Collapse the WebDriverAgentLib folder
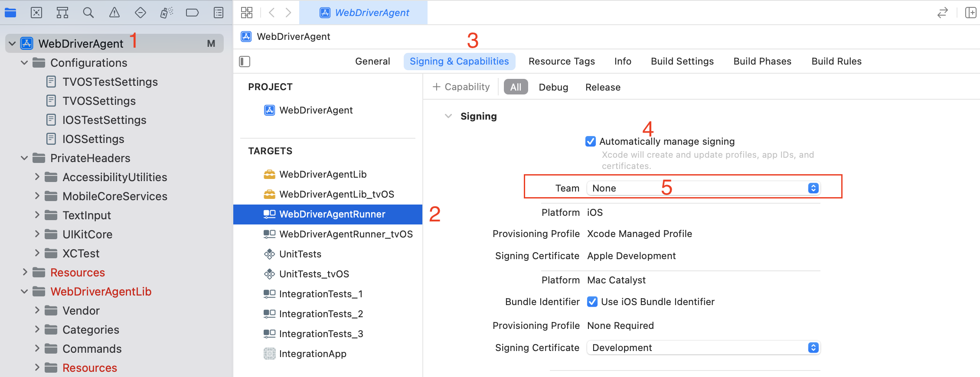Image resolution: width=980 pixels, height=377 pixels. pos(24,292)
